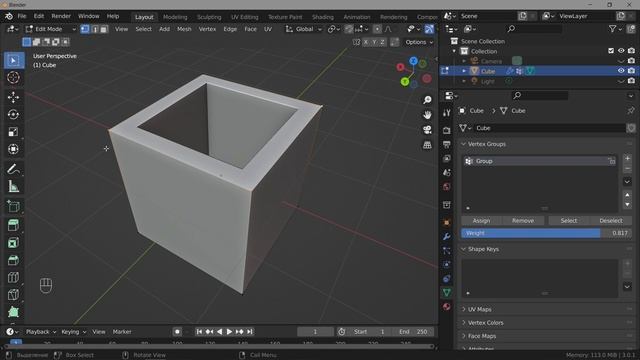Open Global transform orientation dropdown

[x=304, y=29]
